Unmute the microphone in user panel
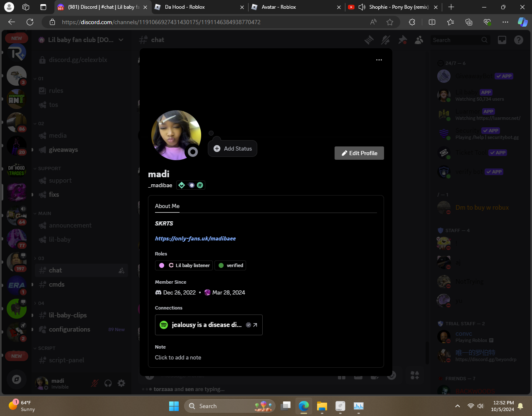Viewport: 532px width, 416px height. (x=95, y=383)
